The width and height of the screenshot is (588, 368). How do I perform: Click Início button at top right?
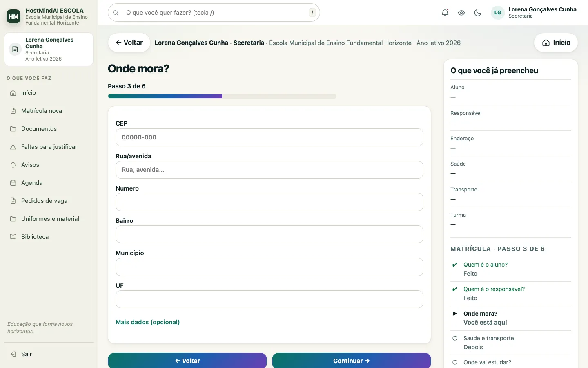[x=556, y=43]
